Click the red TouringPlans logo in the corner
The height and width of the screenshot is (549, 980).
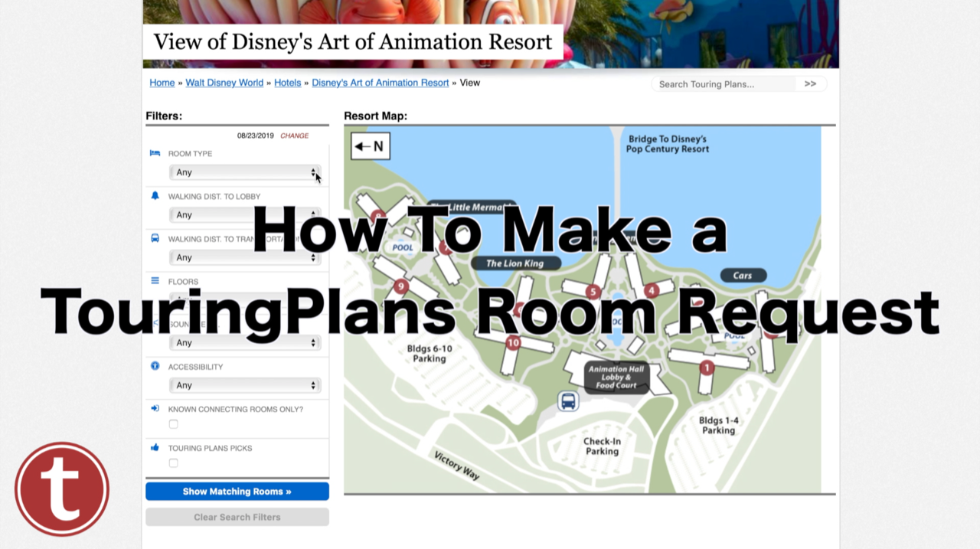pos(61,489)
